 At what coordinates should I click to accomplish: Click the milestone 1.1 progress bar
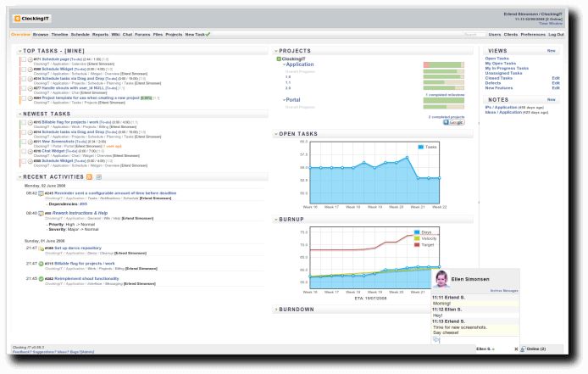444,82
